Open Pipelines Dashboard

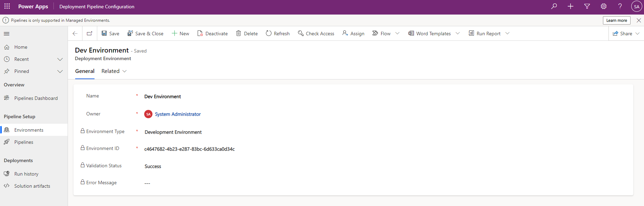34,98
